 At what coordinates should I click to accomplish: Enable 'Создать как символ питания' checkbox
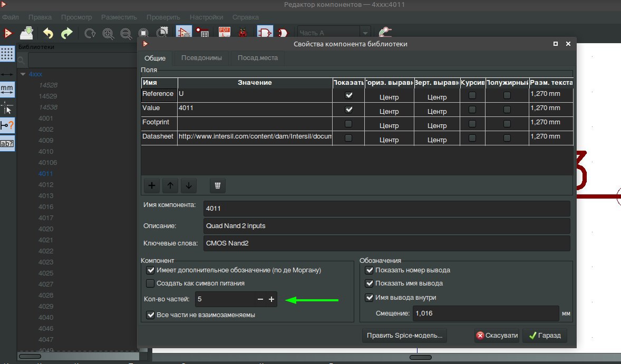click(150, 283)
